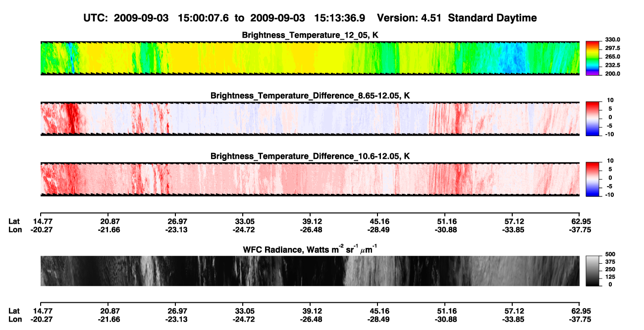Click the 'Brightness_Temperature_Difference_10.6-12.05, K' panel title
The width and height of the screenshot is (644, 330).
pyautogui.click(x=310, y=156)
